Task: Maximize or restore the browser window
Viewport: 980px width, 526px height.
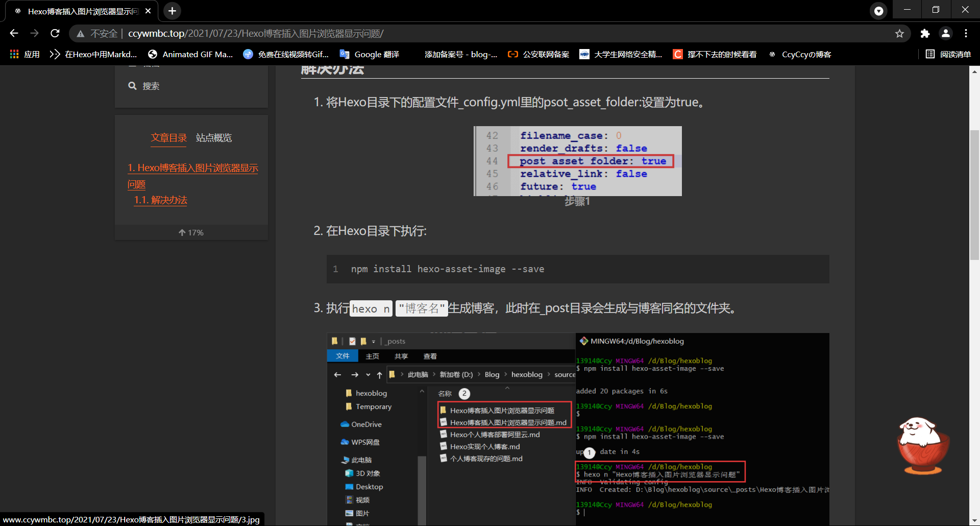Action: (936, 10)
